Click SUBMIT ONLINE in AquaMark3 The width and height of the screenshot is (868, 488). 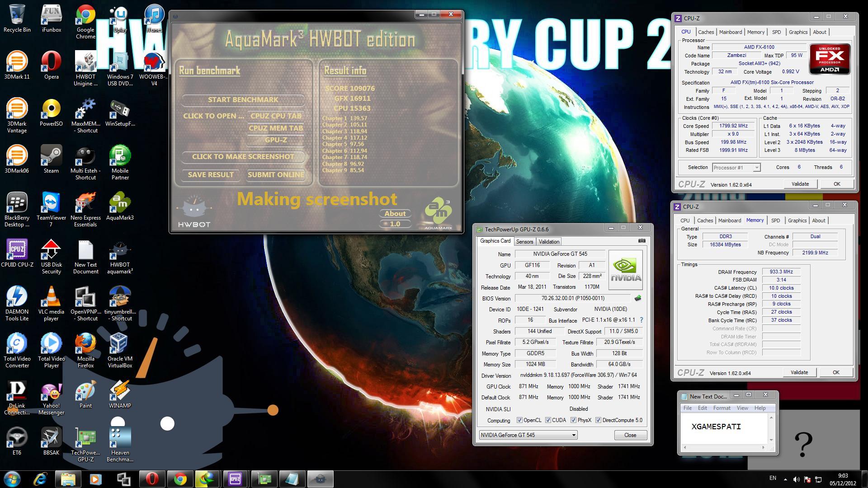point(276,174)
